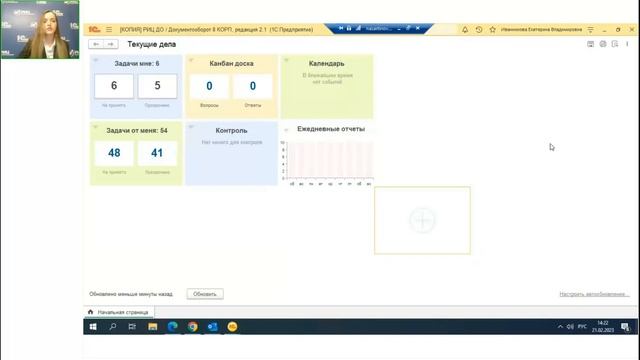
Task: Open Outlook from the taskbar
Action: [213, 327]
